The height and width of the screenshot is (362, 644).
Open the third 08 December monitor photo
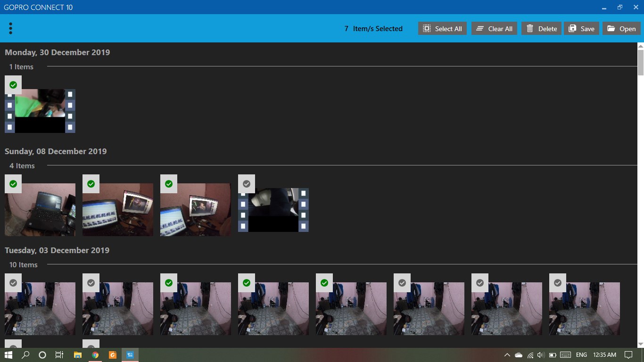click(x=196, y=210)
